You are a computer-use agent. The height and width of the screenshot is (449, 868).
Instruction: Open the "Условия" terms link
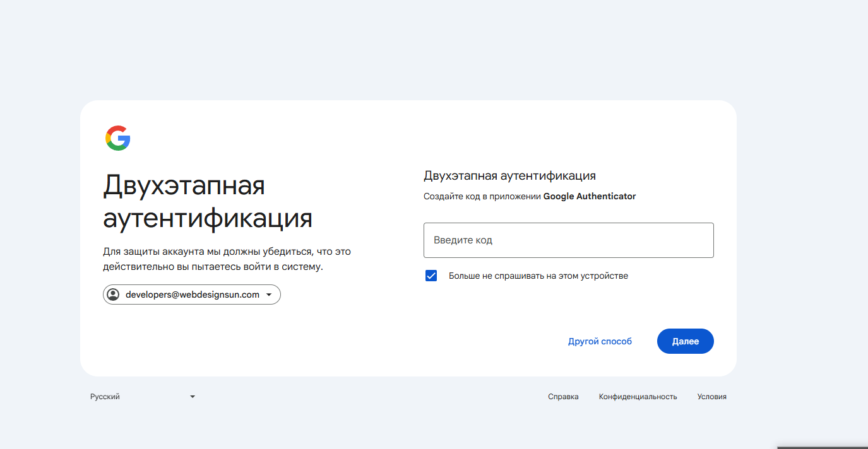[x=712, y=397]
